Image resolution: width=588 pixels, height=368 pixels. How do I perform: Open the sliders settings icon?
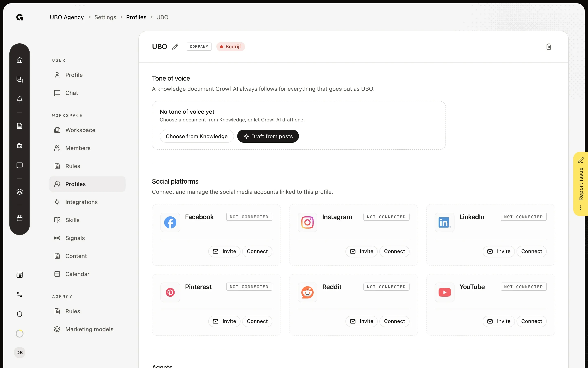pyautogui.click(x=19, y=294)
